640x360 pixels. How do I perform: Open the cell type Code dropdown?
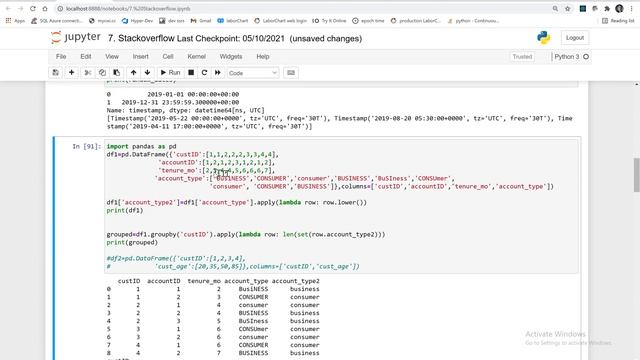click(x=253, y=73)
